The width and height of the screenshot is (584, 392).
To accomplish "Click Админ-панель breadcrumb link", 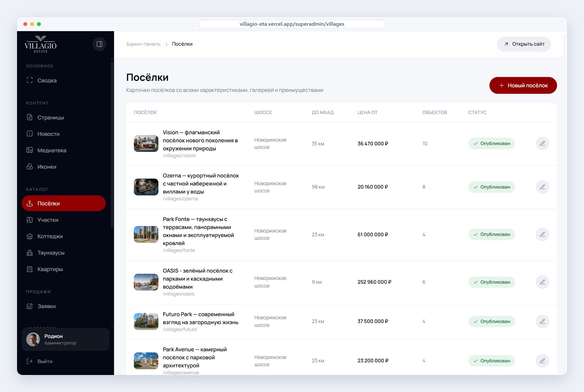I will (143, 44).
